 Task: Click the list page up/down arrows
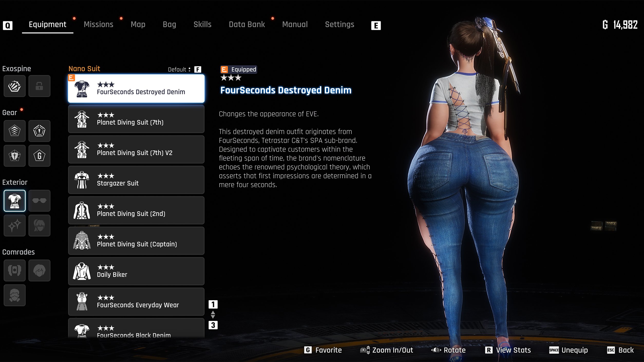click(x=213, y=315)
